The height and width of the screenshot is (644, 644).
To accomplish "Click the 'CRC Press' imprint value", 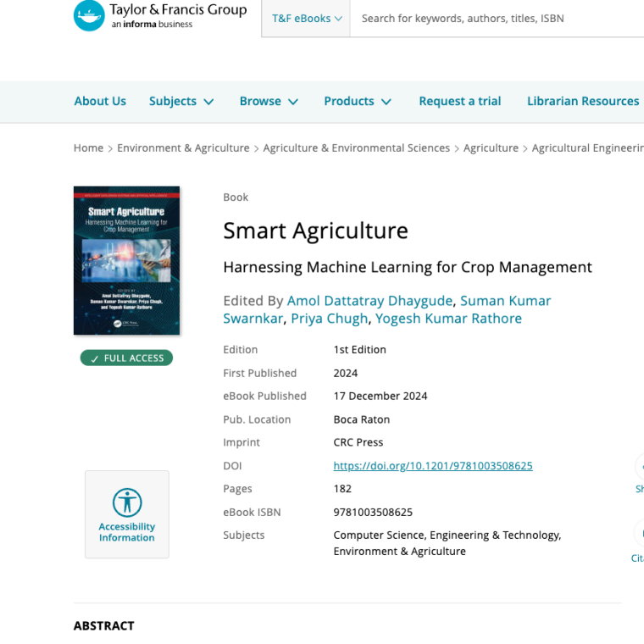I will coord(358,442).
